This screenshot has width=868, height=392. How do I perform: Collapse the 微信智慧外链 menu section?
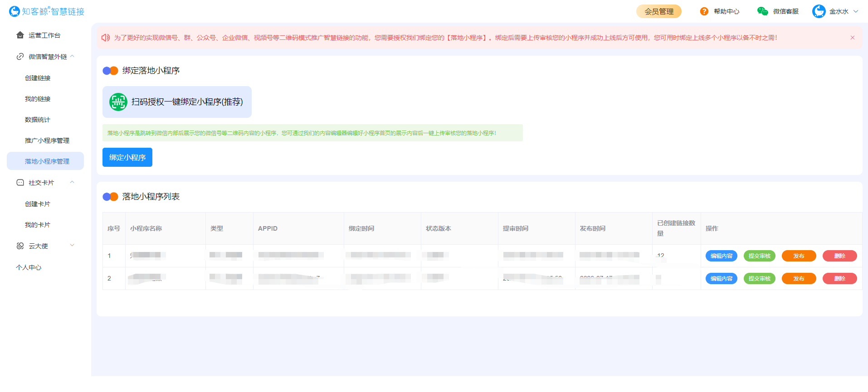(x=72, y=57)
